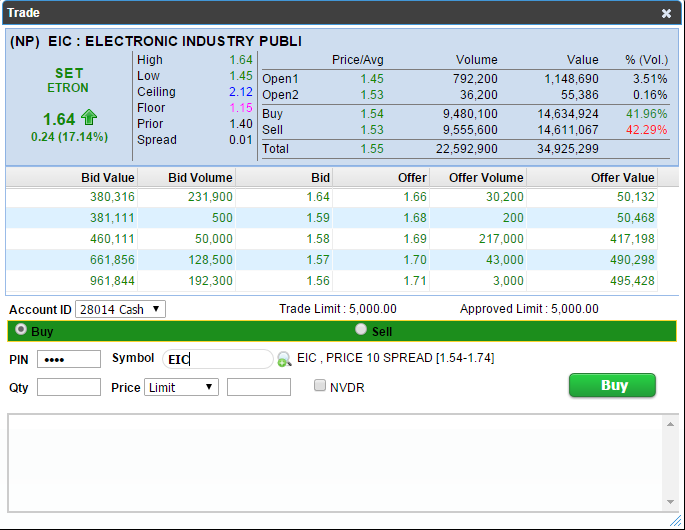Click the Symbol field containing EIC
Screen dimensions: 685x530
pos(217,359)
